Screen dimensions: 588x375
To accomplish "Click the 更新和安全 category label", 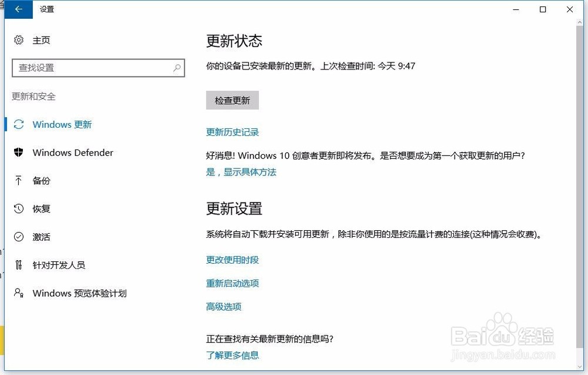I will pyautogui.click(x=34, y=97).
